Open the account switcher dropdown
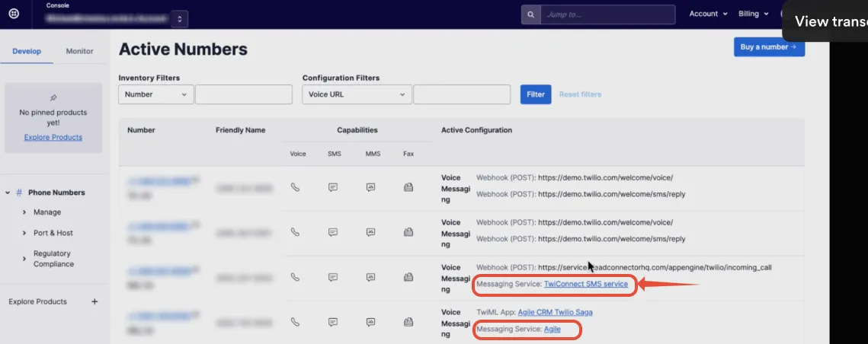This screenshot has width=868, height=344. coord(179,19)
